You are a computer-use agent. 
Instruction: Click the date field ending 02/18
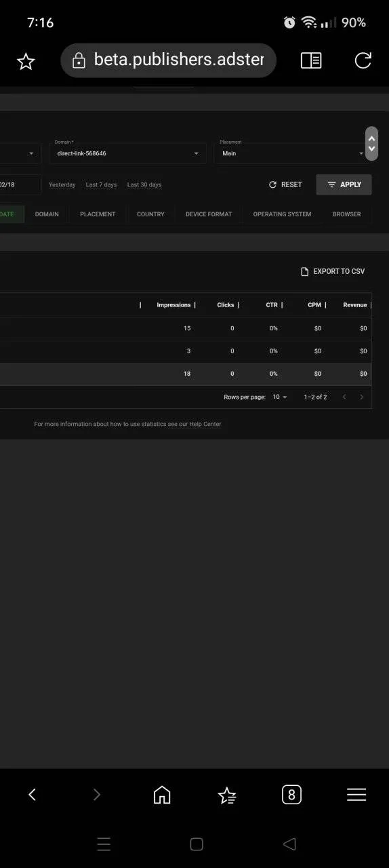(20, 184)
